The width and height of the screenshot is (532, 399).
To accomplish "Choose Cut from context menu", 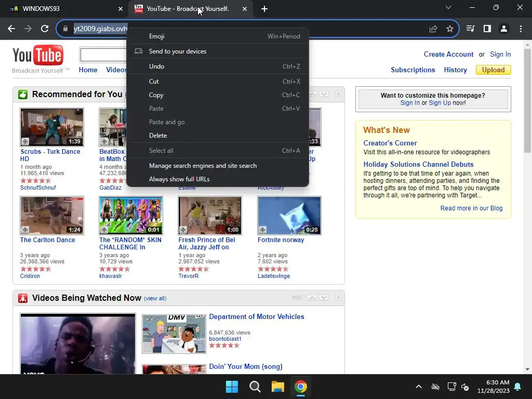I will click(x=218, y=82).
